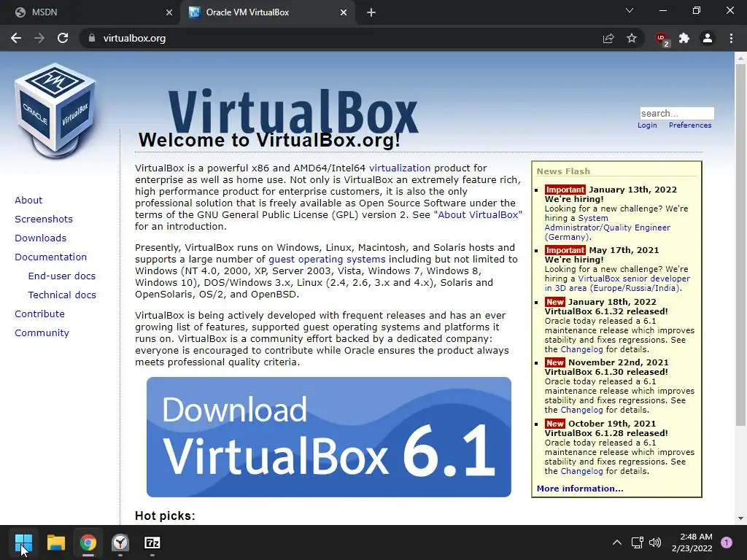The height and width of the screenshot is (560, 747).
Task: Click the site search box
Action: (x=677, y=113)
